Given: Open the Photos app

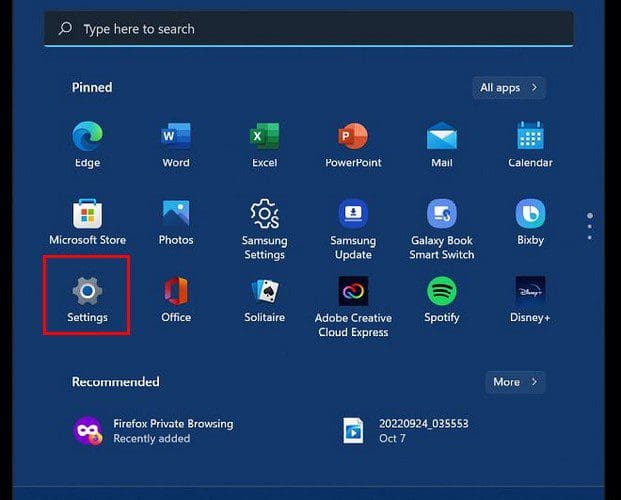Looking at the screenshot, I should coord(176,222).
